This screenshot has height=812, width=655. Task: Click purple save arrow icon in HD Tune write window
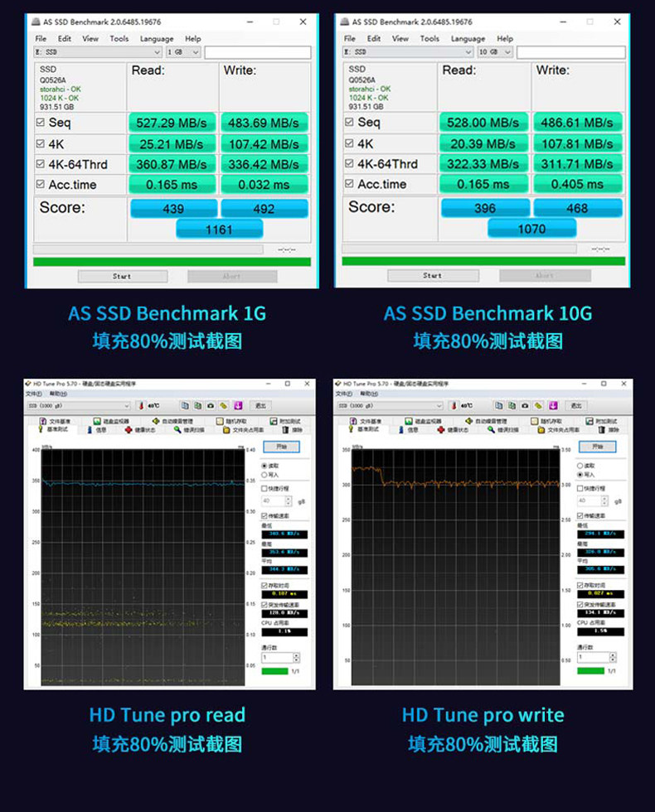[553, 405]
